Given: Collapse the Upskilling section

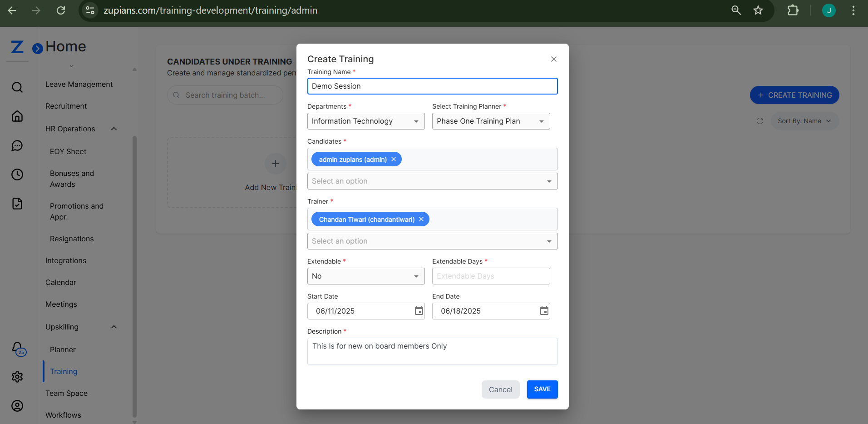Looking at the screenshot, I should coord(113,327).
